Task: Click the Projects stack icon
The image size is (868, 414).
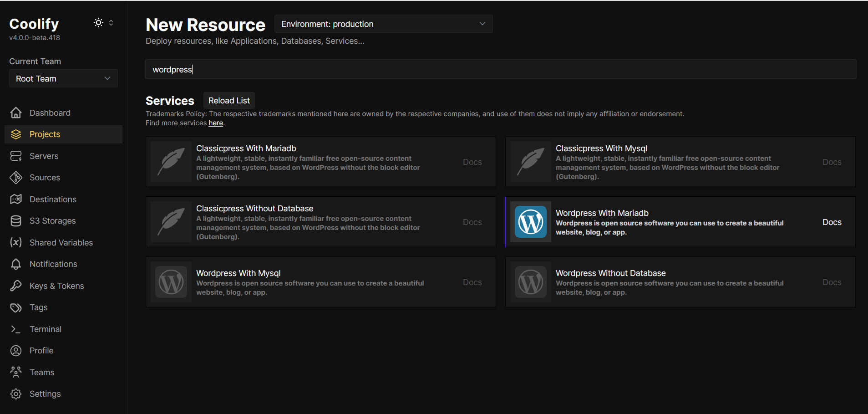Action: tap(16, 134)
